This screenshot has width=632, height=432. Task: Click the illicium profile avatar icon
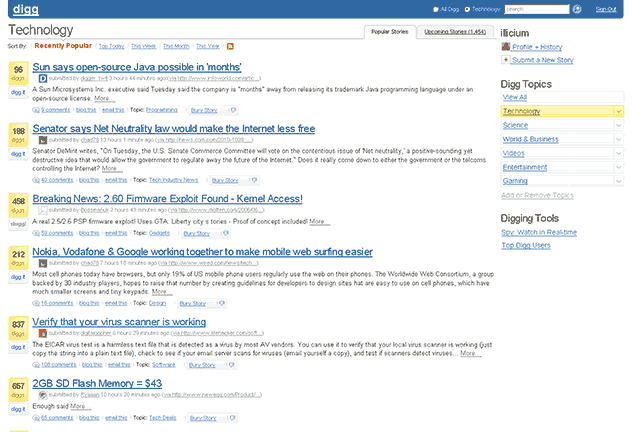pyautogui.click(x=505, y=47)
